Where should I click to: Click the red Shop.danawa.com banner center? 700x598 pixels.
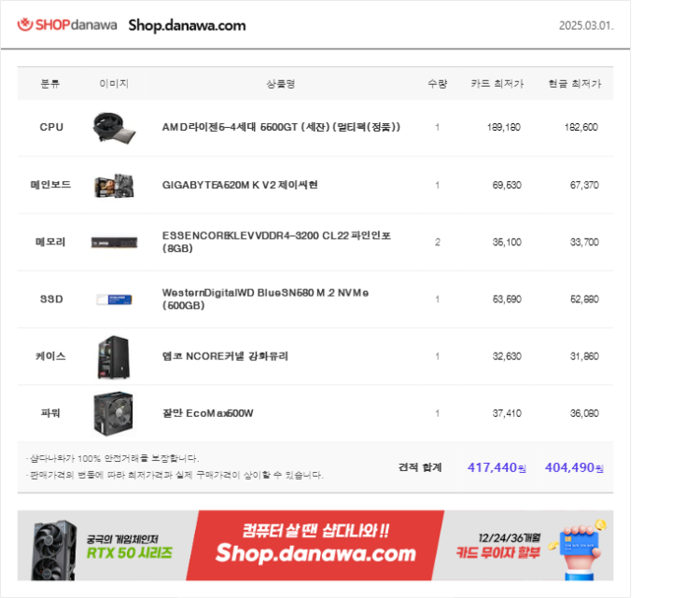tap(315, 546)
